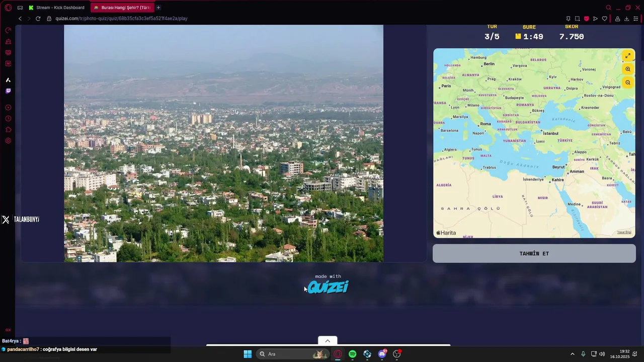Open the blue diamond taskbar app
Image resolution: width=644 pixels, height=362 pixels.
tap(367, 354)
